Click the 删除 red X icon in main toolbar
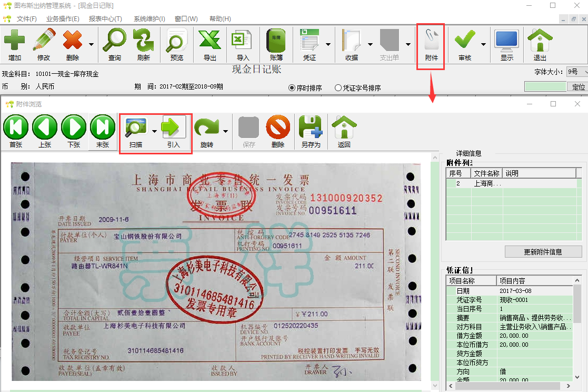The height and width of the screenshot is (392, 588). click(x=72, y=40)
